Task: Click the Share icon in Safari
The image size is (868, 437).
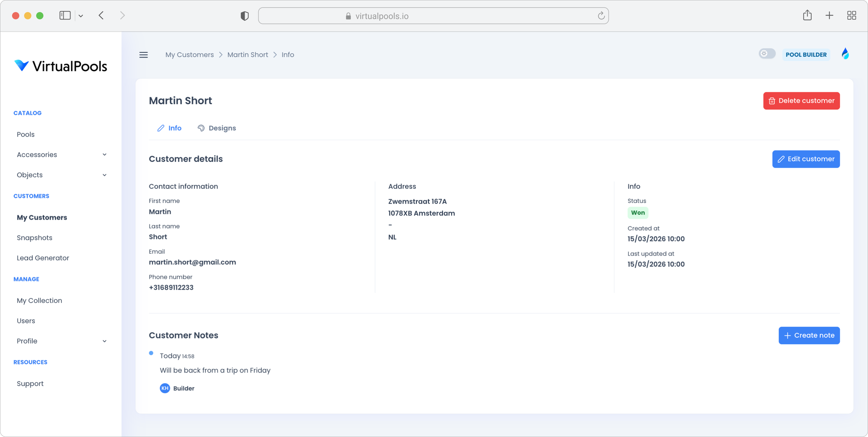Action: click(807, 15)
